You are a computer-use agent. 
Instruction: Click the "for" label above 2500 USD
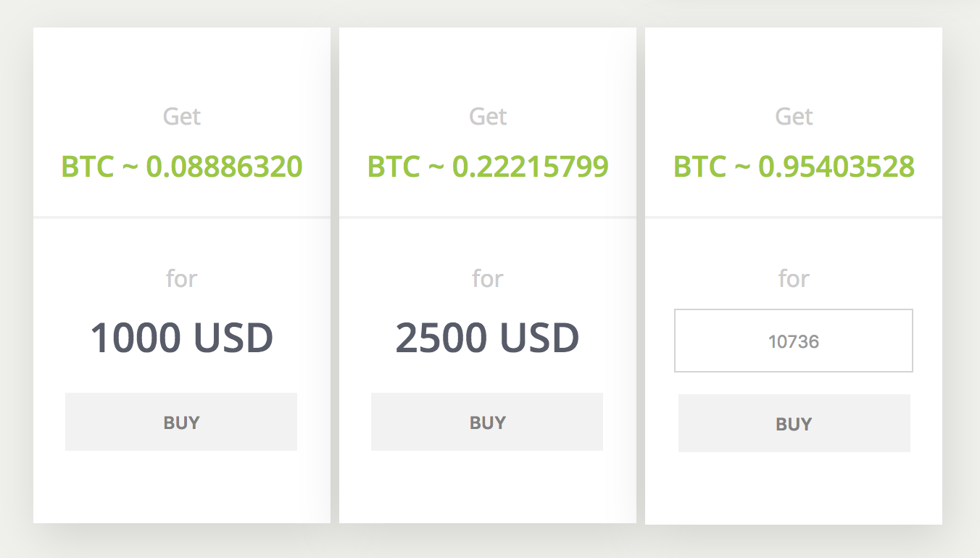point(487,278)
